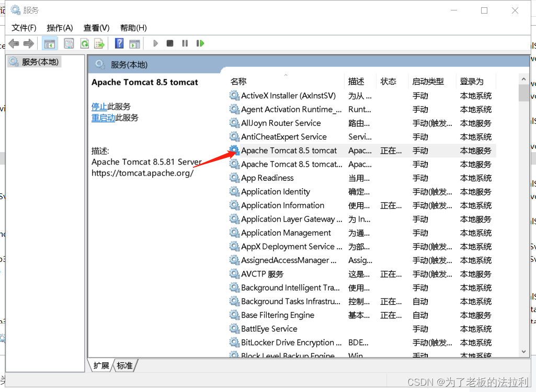Switch to the 扩展 tab
This screenshot has height=392, width=536.
tap(101, 366)
